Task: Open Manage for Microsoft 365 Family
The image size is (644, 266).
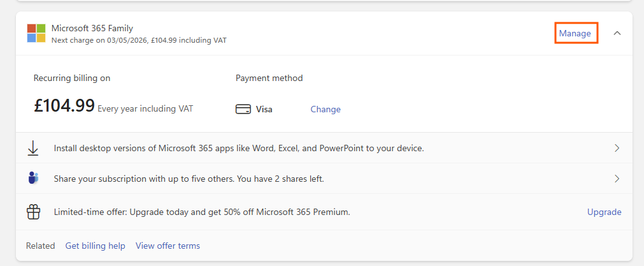Action: click(x=575, y=33)
